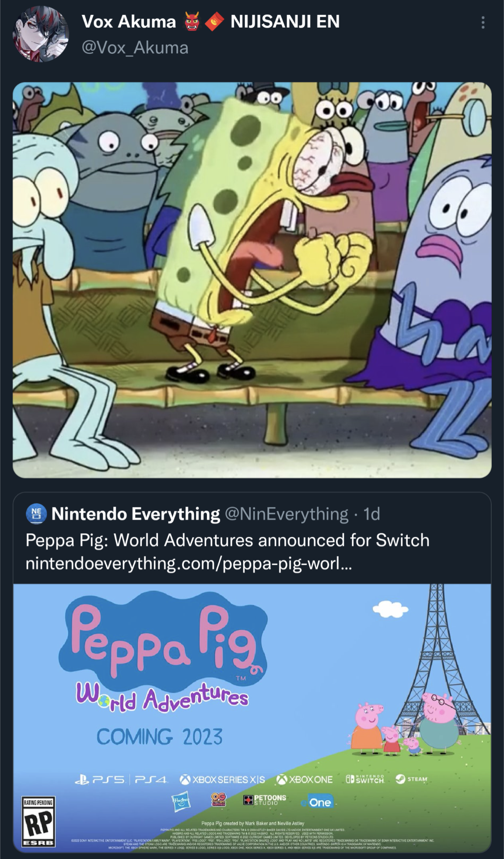The height and width of the screenshot is (859, 504).
Task: Click the Vox Akuma display name
Action: pyautogui.click(x=129, y=21)
